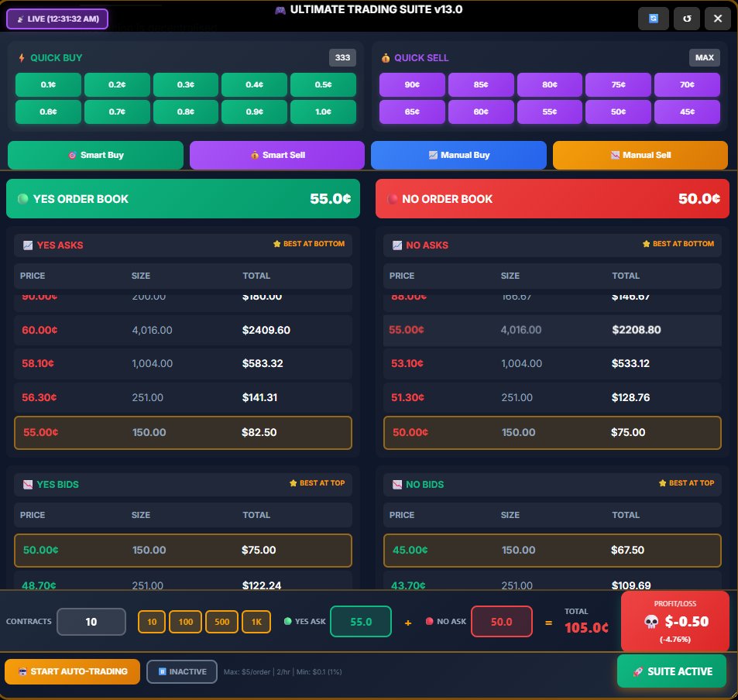Click the Profit/Loss red panel
This screenshot has width=738, height=700.
tap(675, 621)
